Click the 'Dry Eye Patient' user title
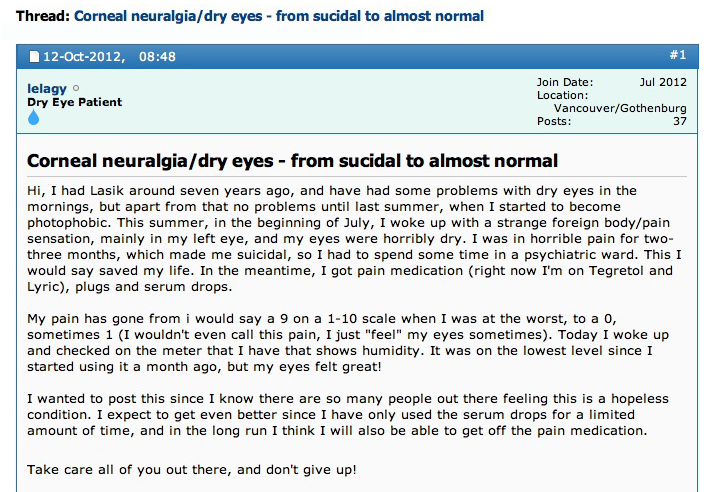The image size is (714, 492). (74, 102)
